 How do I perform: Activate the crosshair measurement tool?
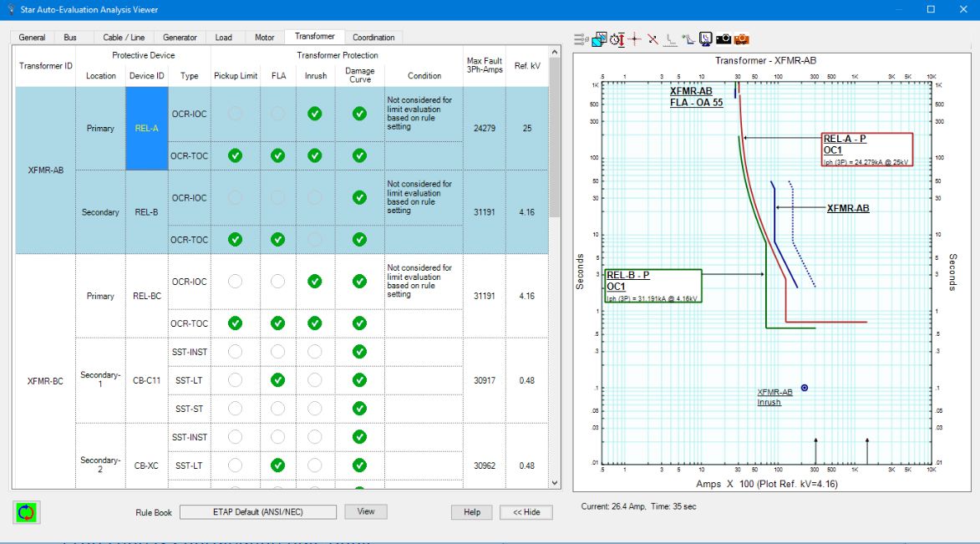pos(635,38)
